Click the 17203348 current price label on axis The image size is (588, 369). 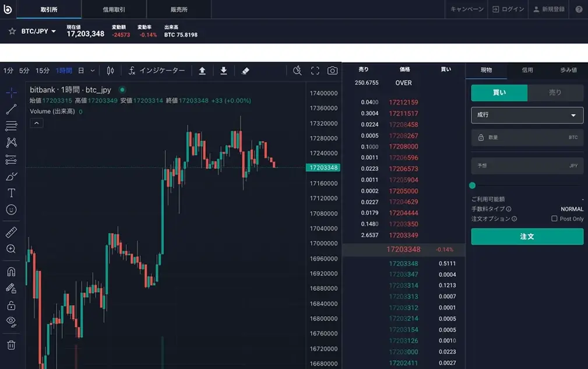pos(323,168)
